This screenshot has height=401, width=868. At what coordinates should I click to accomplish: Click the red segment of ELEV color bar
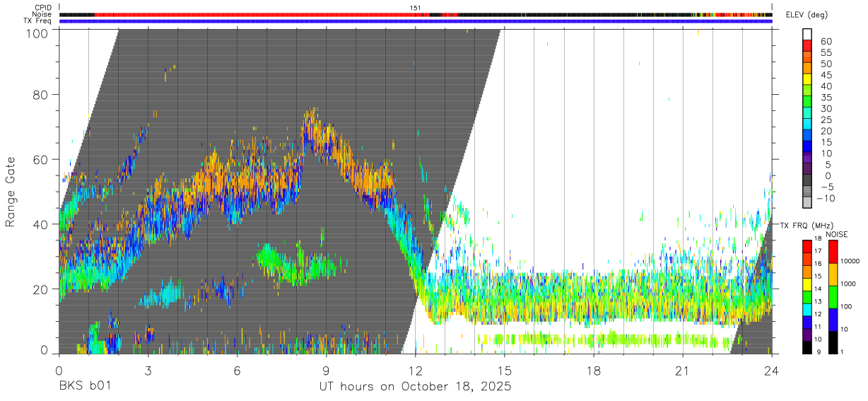click(x=807, y=45)
